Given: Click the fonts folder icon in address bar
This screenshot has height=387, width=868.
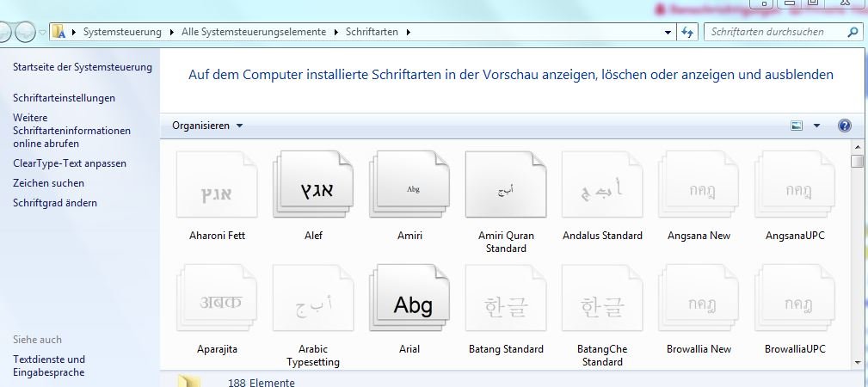Looking at the screenshot, I should coord(59,32).
